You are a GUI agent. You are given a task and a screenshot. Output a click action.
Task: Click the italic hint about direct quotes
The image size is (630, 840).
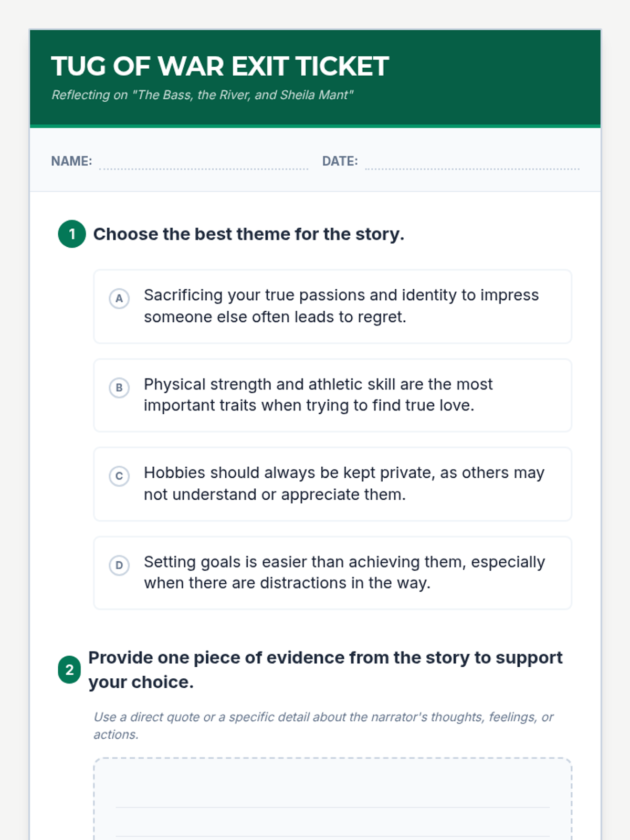coord(323,726)
